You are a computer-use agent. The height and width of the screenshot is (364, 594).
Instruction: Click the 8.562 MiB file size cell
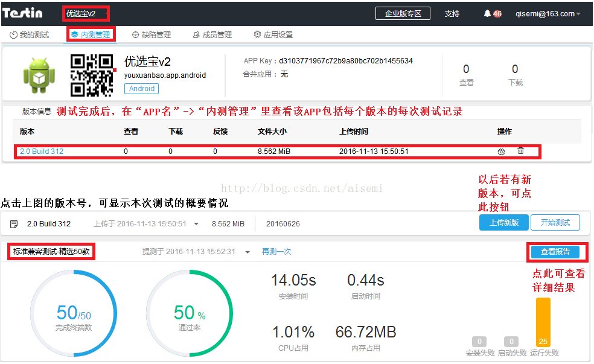(x=274, y=151)
